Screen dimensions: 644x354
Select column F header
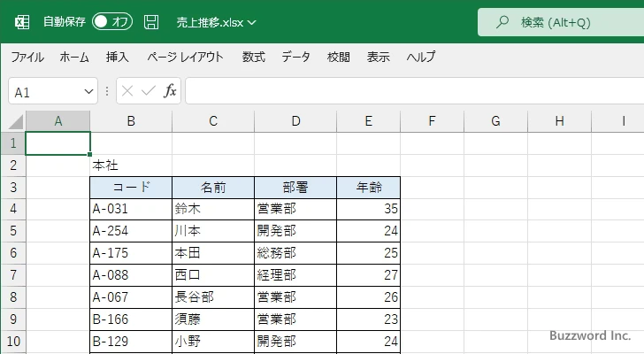tap(432, 121)
